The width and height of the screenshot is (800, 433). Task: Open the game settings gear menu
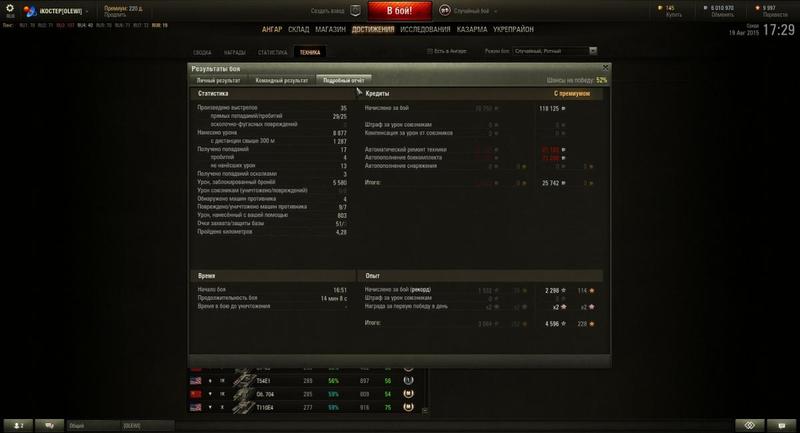click(x=10, y=8)
